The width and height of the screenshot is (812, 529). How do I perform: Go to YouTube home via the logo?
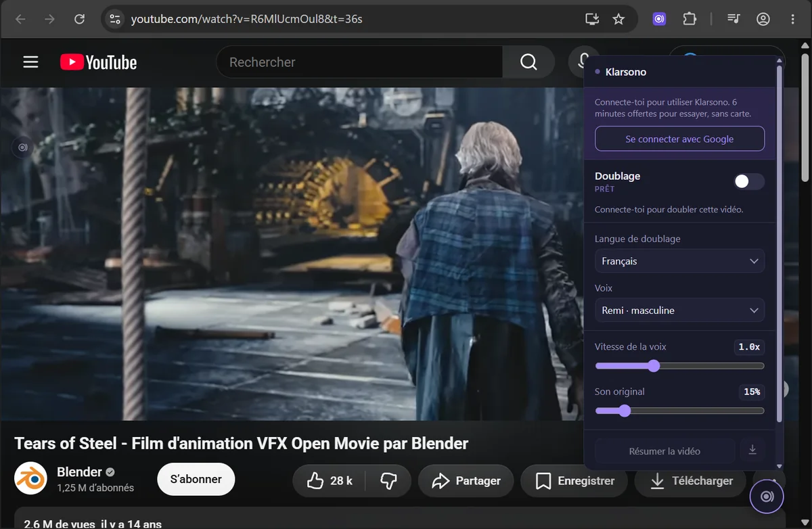pos(98,62)
